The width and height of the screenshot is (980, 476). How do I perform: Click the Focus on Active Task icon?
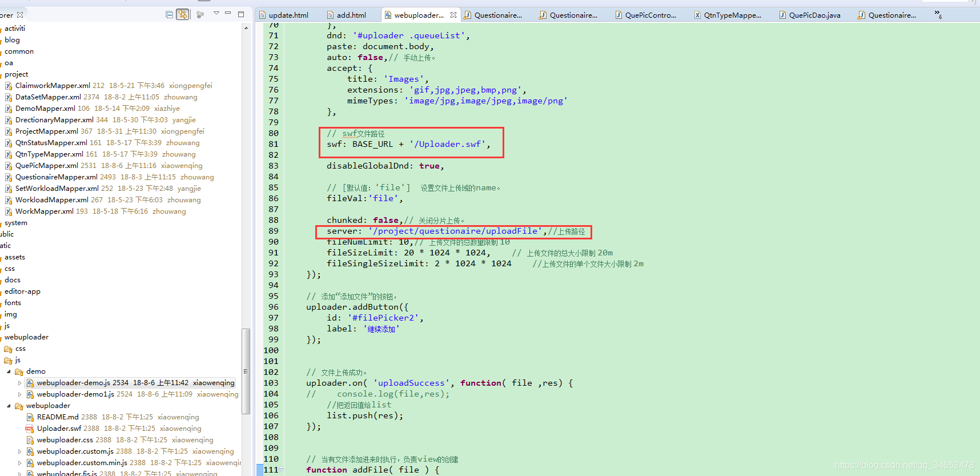pos(200,14)
